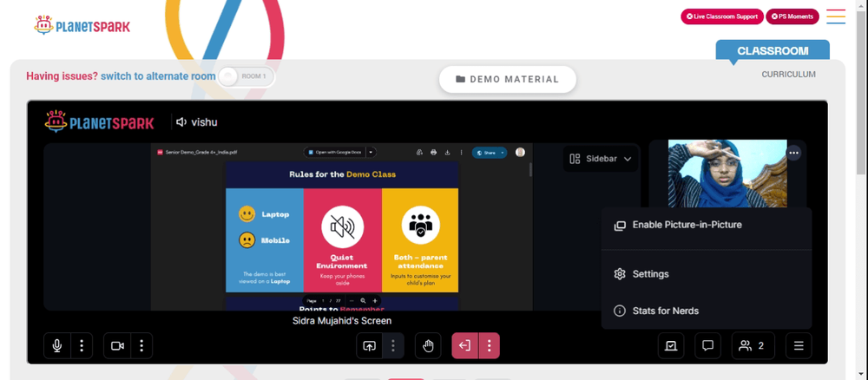Click the page number field on the PDF
868x380 pixels.
point(323,301)
